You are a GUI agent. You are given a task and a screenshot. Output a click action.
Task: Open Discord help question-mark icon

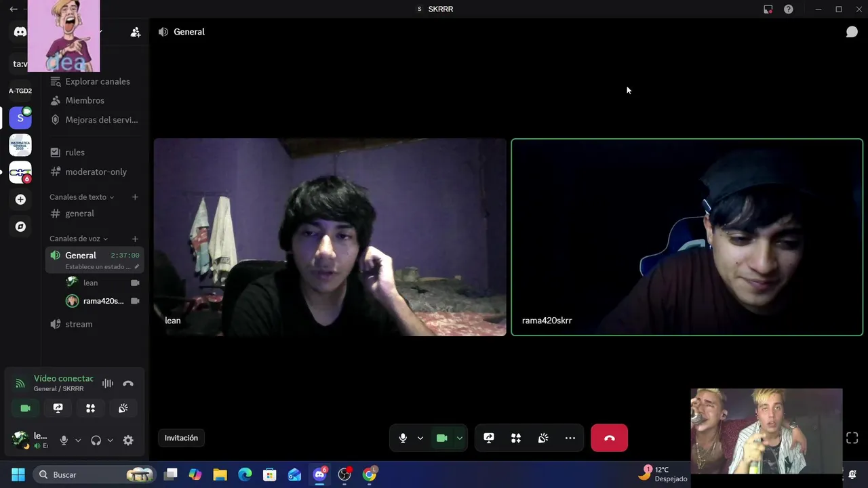788,9
